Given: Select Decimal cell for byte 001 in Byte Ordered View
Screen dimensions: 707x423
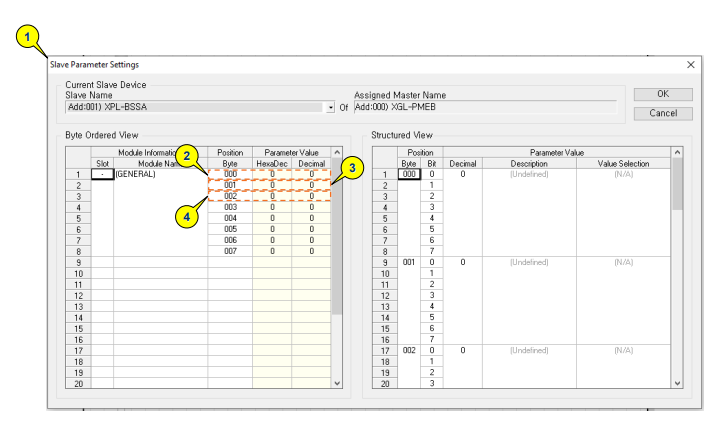Looking at the screenshot, I should [311, 185].
